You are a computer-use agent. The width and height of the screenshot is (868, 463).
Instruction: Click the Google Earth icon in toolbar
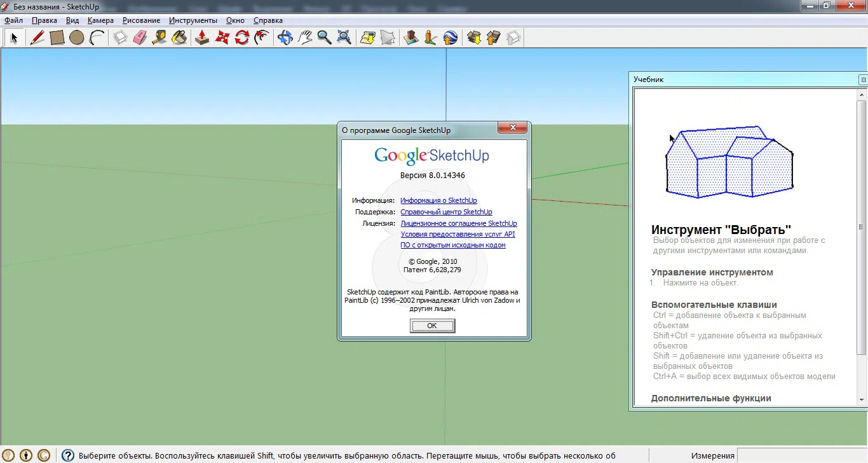pyautogui.click(x=450, y=38)
